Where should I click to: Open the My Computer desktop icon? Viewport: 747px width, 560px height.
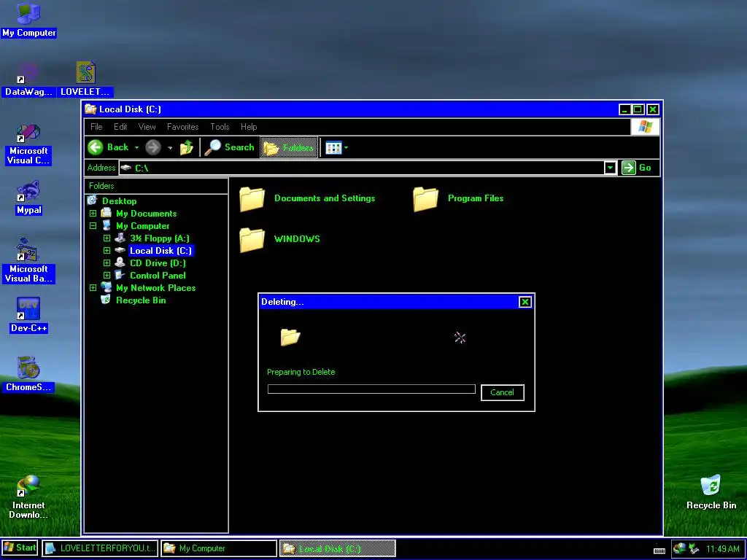pos(28,20)
